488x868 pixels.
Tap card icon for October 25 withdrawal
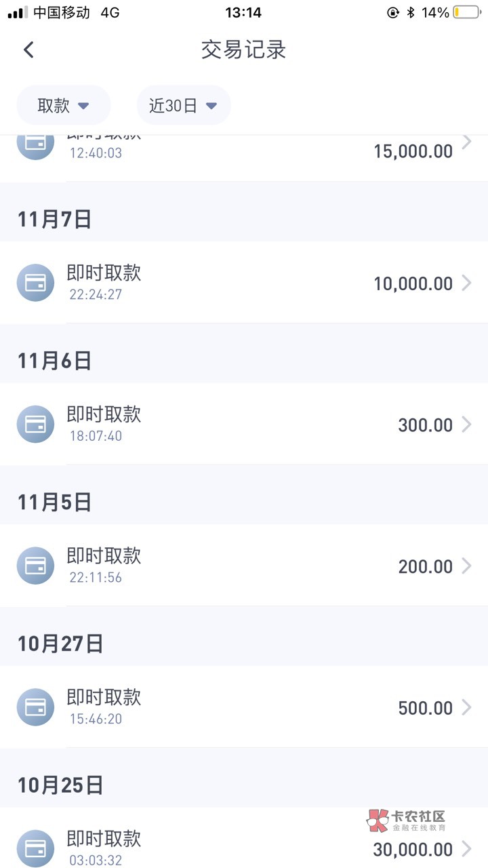[35, 848]
